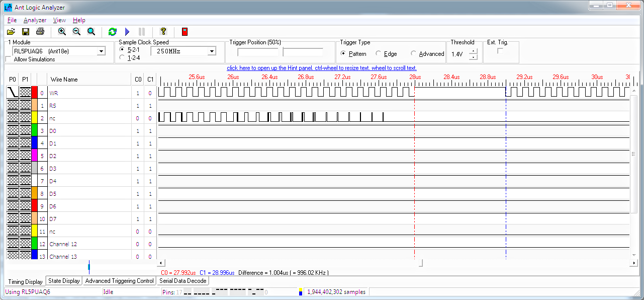Click the hint panel link text
The width and height of the screenshot is (644, 300).
322,68
